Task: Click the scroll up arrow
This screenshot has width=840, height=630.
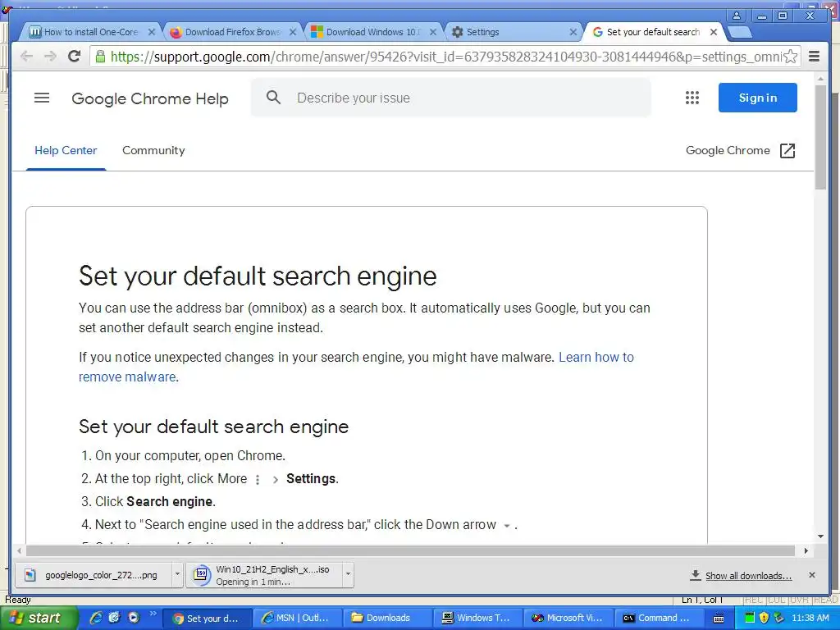Action: pos(820,79)
